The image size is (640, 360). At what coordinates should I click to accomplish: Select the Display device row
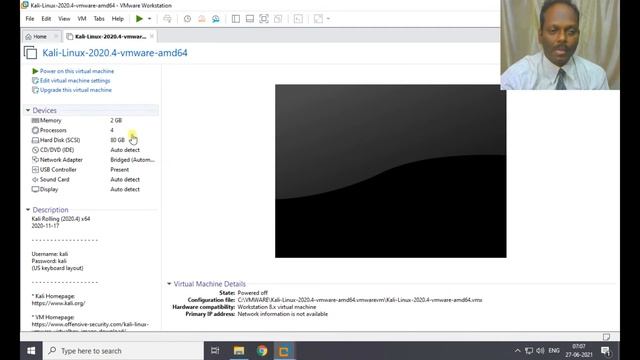click(x=94, y=189)
